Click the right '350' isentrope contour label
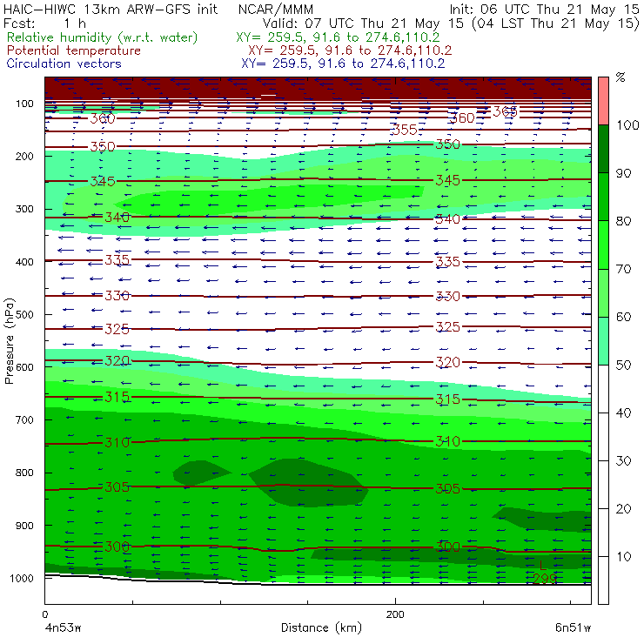This screenshot has height=644, width=644. 447,144
